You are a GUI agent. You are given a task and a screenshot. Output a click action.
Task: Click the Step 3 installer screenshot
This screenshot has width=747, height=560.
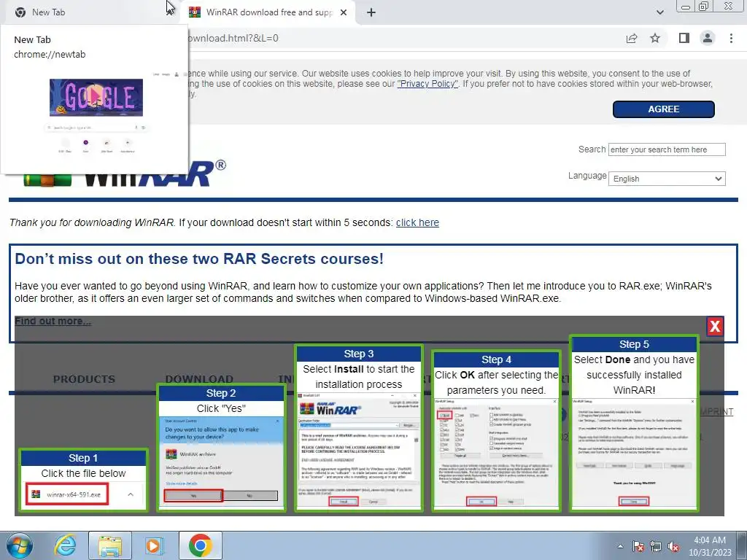click(358, 451)
